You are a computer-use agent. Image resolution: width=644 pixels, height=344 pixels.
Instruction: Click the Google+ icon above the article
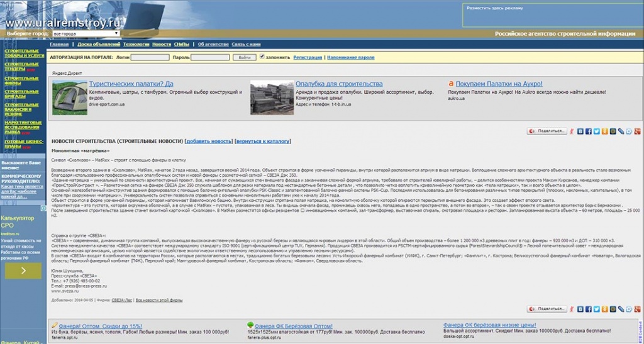tap(637, 131)
